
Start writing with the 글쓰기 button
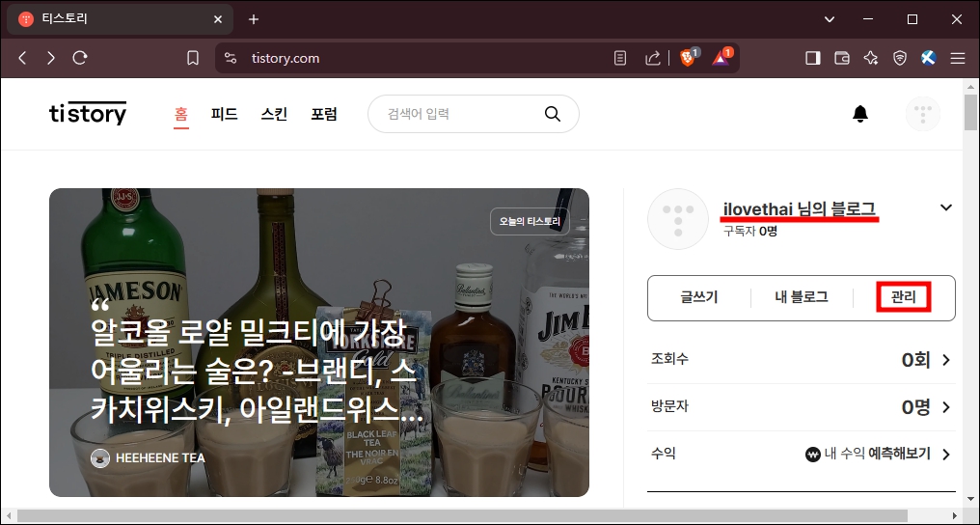698,297
